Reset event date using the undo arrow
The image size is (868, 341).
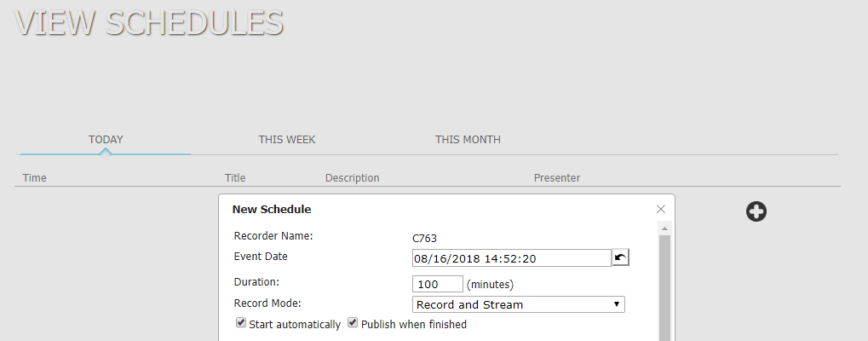point(621,257)
